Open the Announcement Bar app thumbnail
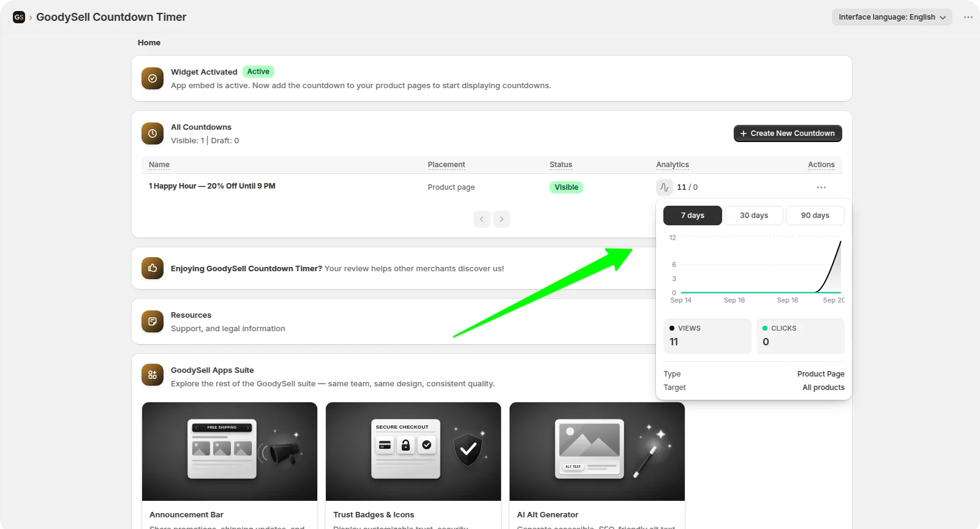The width and height of the screenshot is (980, 529). click(230, 451)
